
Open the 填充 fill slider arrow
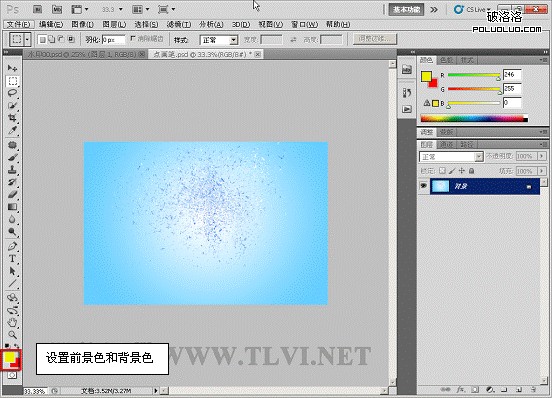542,171
